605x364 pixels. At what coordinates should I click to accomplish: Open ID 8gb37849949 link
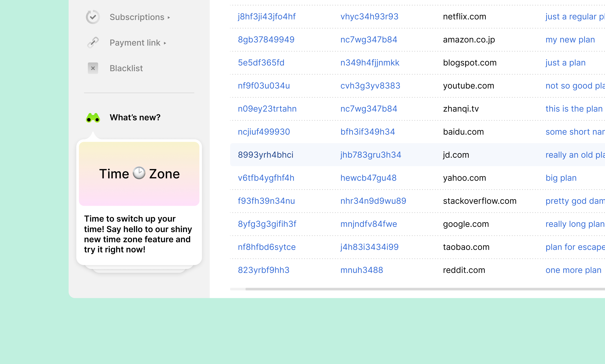click(x=266, y=40)
